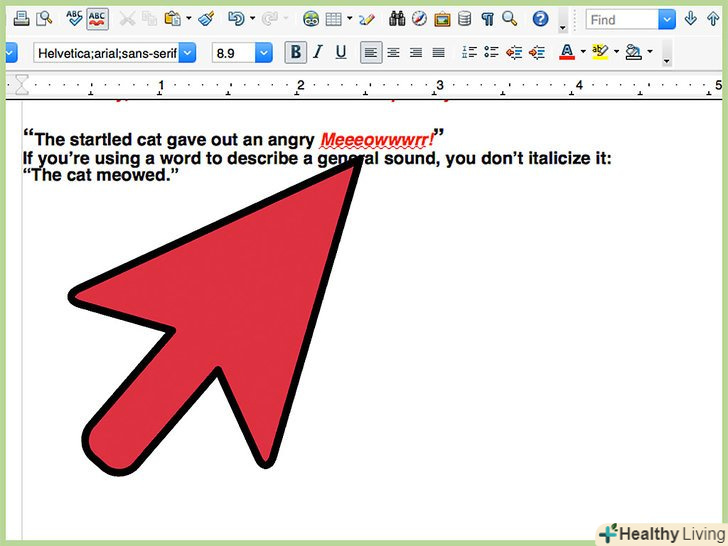
Task: Show Draw Functions pencil icon
Action: [x=366, y=19]
